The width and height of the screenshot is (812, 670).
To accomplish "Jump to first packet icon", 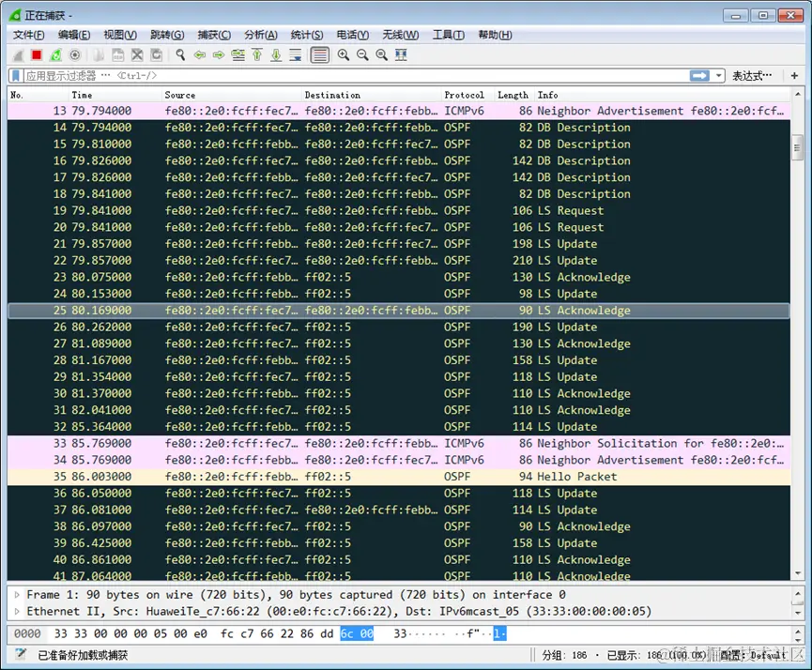I will coord(257,54).
